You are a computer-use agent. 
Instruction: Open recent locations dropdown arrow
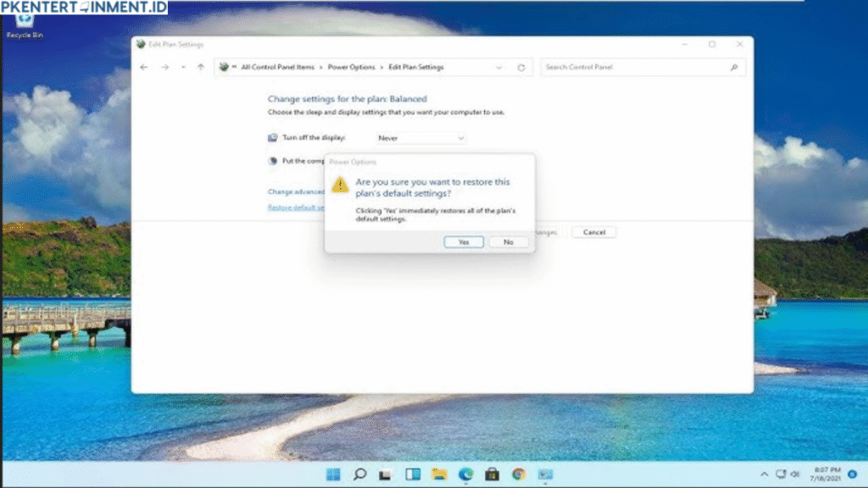point(183,67)
